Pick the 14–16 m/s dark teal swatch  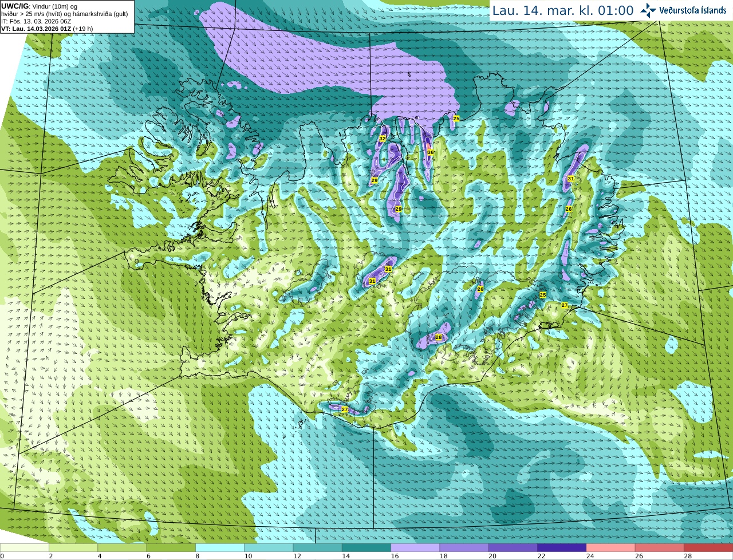366,548
